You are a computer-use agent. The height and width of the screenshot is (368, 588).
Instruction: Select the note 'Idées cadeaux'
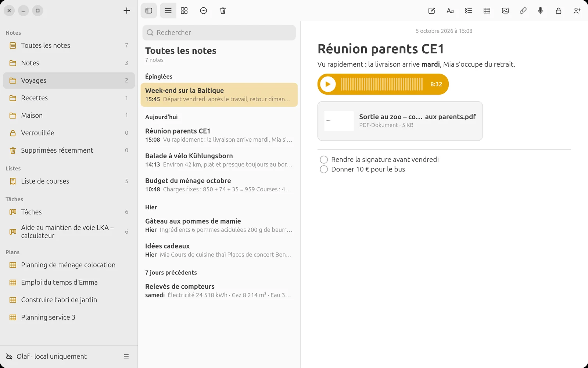coord(219,250)
